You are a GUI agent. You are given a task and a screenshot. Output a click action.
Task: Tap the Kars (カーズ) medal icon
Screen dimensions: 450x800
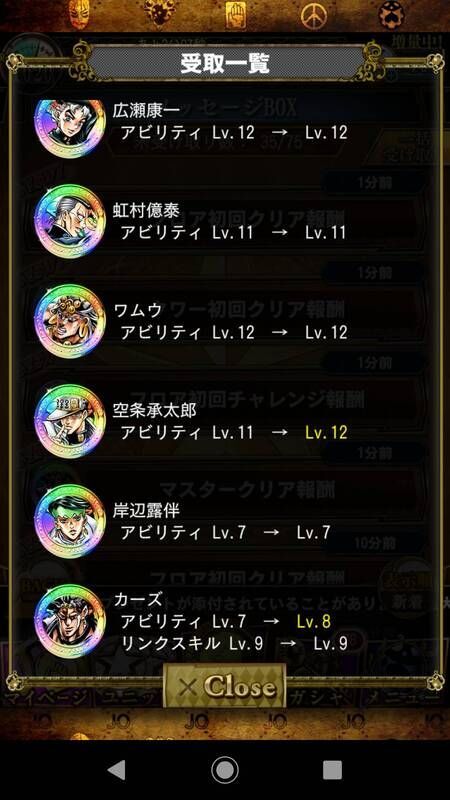[70, 621]
